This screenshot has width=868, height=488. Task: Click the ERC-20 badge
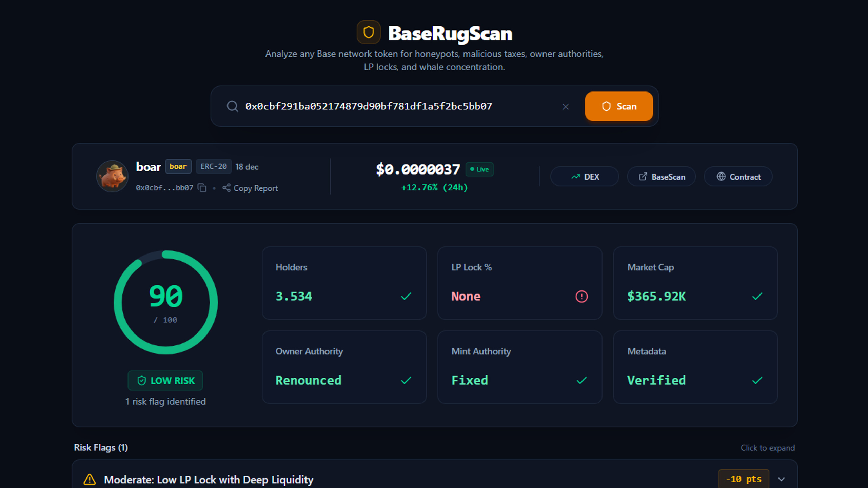point(214,166)
